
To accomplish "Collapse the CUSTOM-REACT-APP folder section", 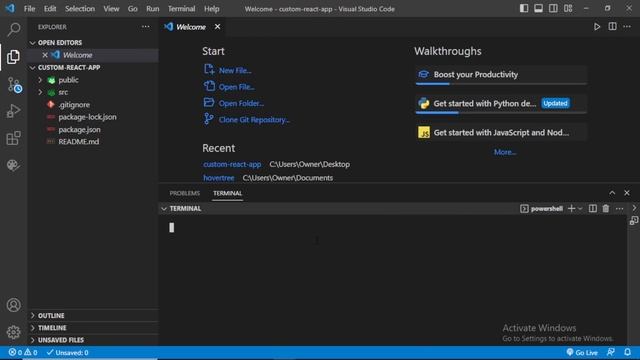I will tap(33, 68).
